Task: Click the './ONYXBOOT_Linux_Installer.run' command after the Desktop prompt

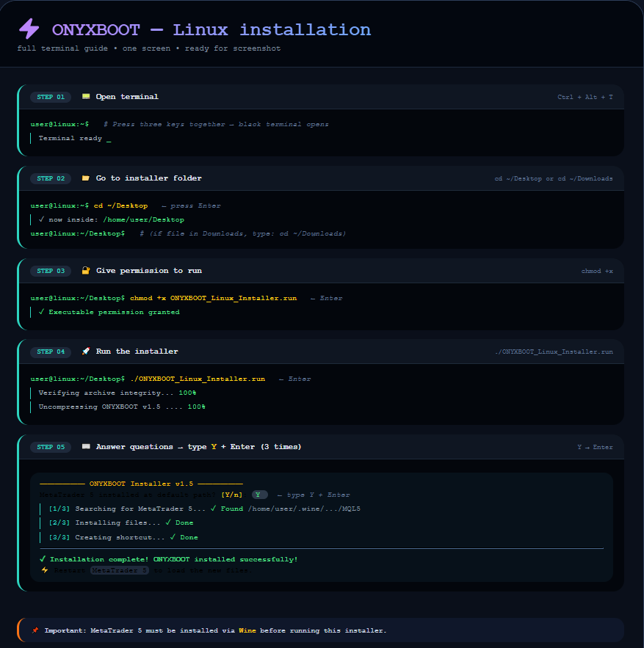Action: [x=198, y=379]
